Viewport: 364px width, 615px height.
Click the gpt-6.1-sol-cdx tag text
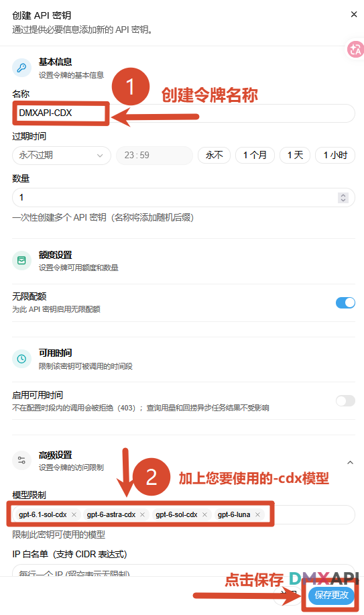[43, 514]
